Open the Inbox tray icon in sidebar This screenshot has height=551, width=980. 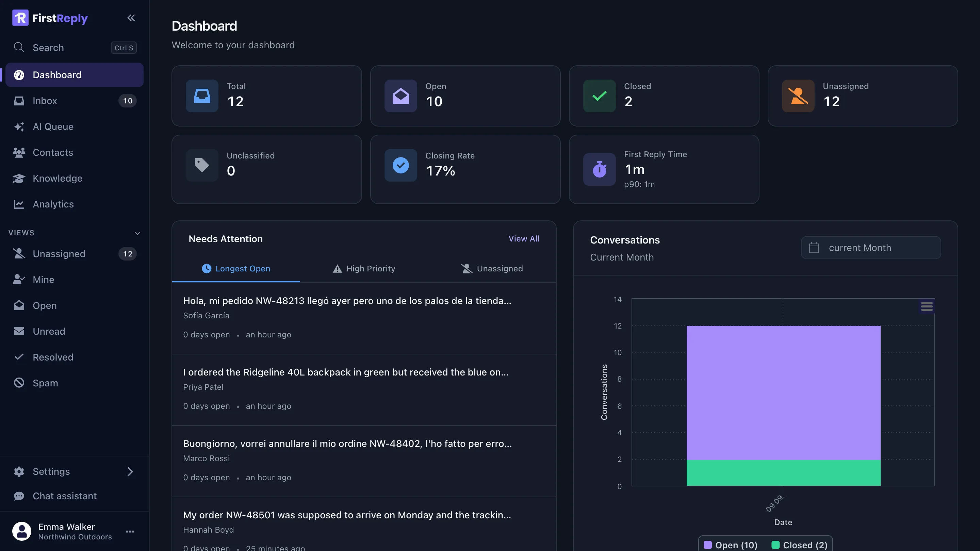click(19, 101)
